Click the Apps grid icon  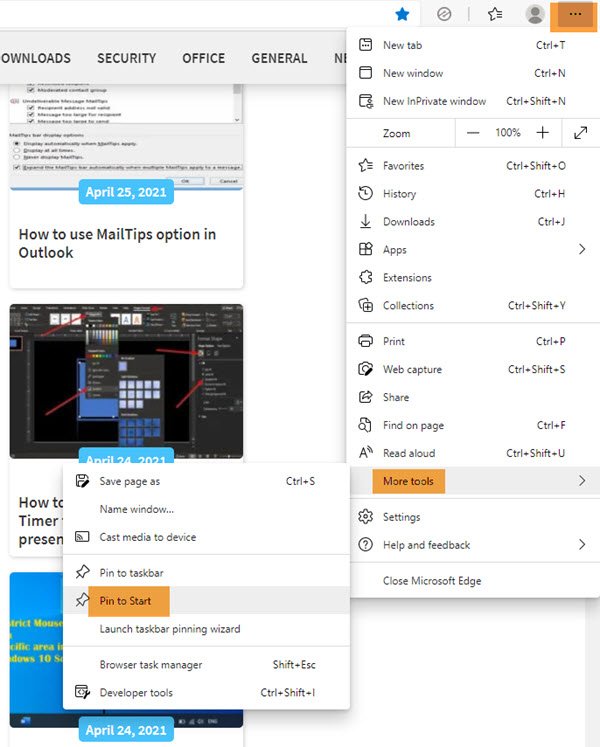(x=366, y=249)
